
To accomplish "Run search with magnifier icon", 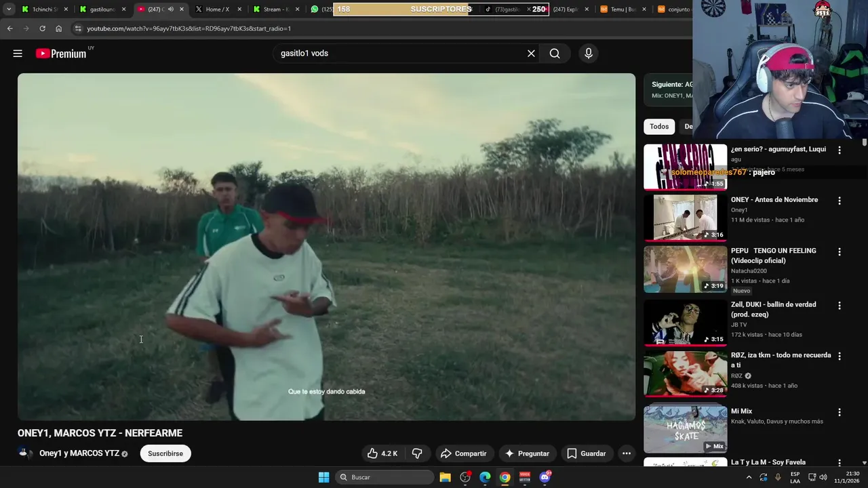I will pos(555,54).
